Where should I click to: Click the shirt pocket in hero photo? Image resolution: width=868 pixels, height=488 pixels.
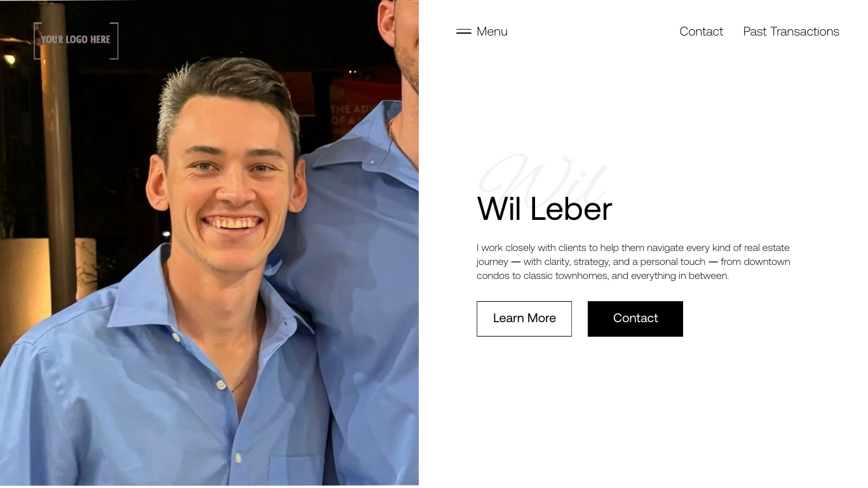point(295,470)
